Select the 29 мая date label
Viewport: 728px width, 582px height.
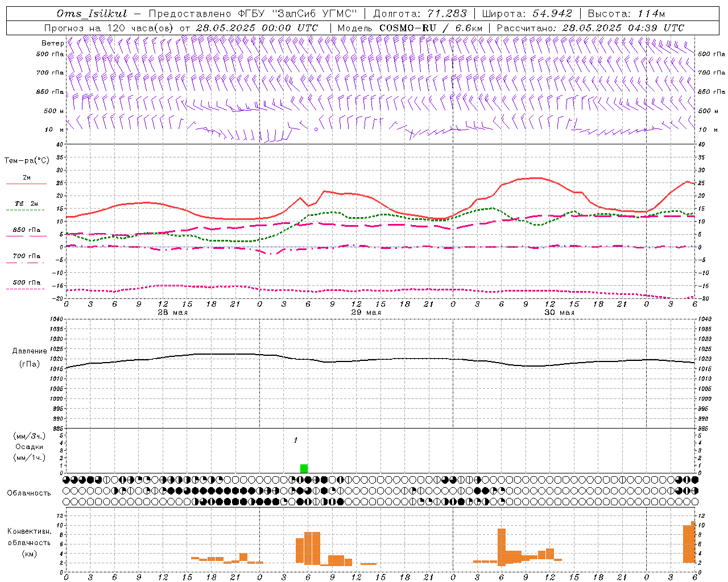click(366, 313)
